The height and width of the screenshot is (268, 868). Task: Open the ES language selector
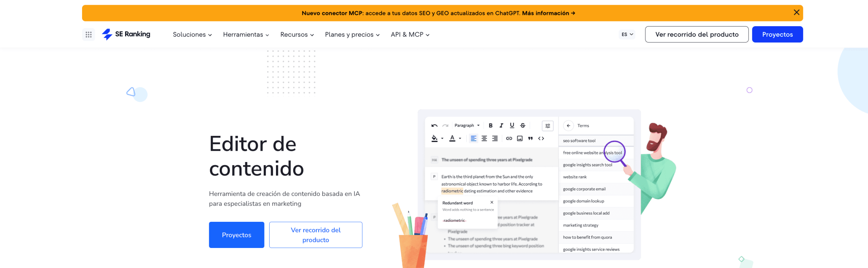pos(627,34)
